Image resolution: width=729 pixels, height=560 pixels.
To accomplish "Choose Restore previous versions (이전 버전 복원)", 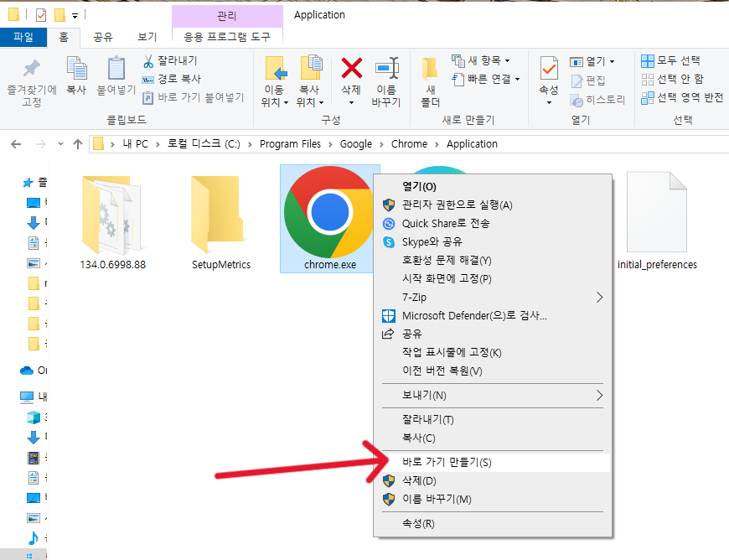I will coord(493,371).
